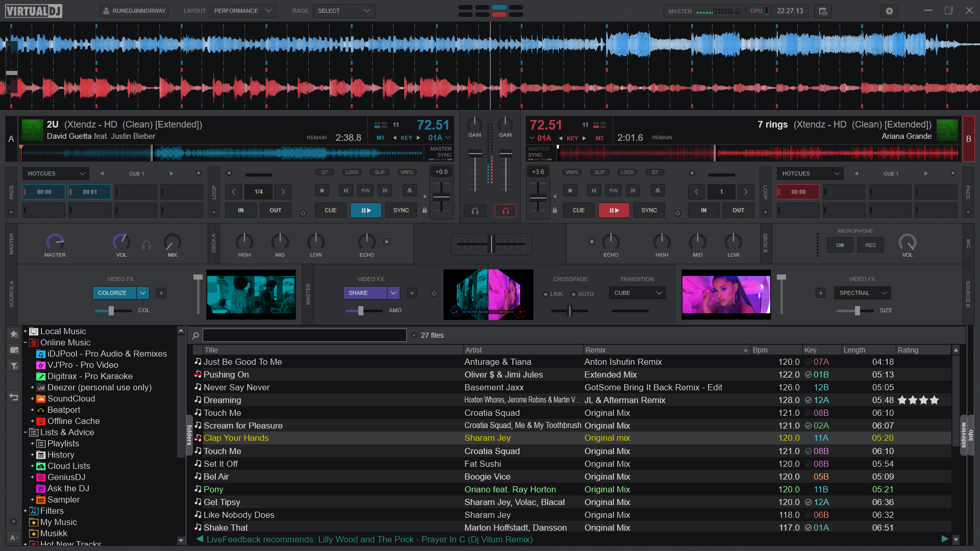
Task: Enable VINYL mode on deck B
Action: [x=572, y=172]
